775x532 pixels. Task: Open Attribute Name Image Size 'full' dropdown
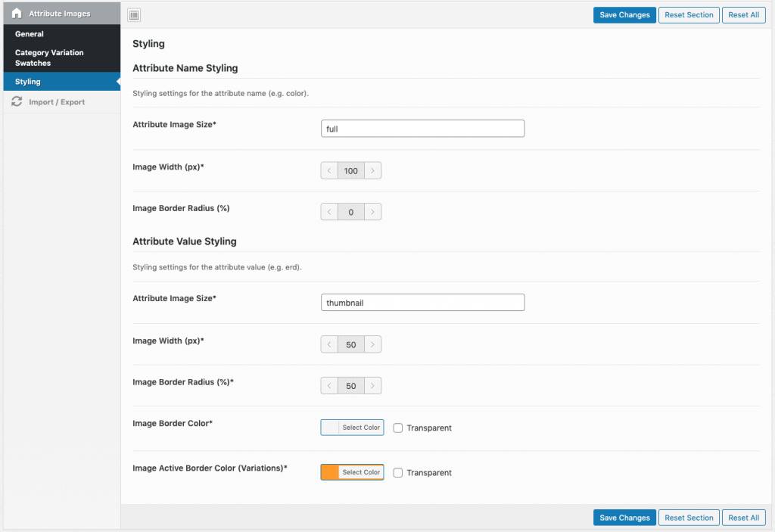tap(422, 129)
